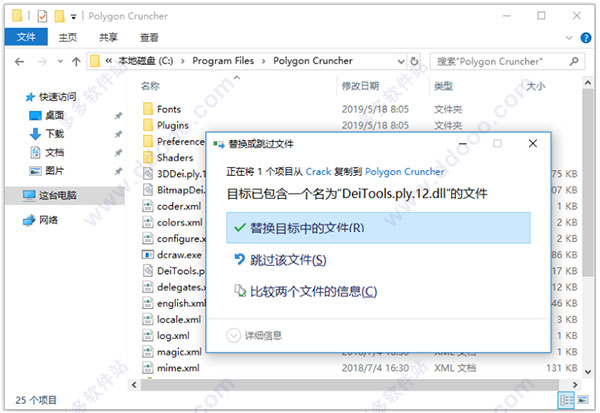Select dcraw.exe application icon

coord(148,255)
